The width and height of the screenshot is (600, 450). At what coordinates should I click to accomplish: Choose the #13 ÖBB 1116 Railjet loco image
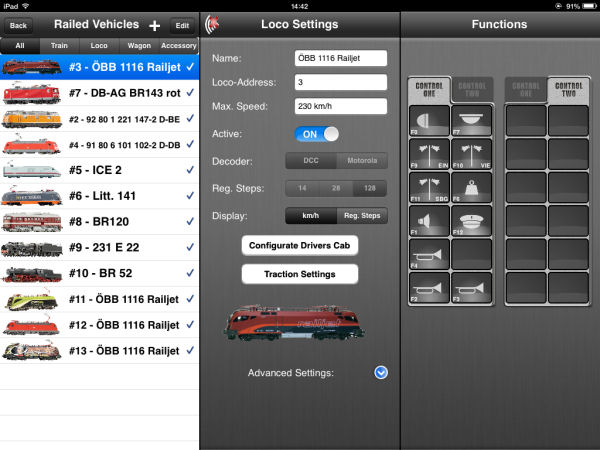[x=31, y=351]
